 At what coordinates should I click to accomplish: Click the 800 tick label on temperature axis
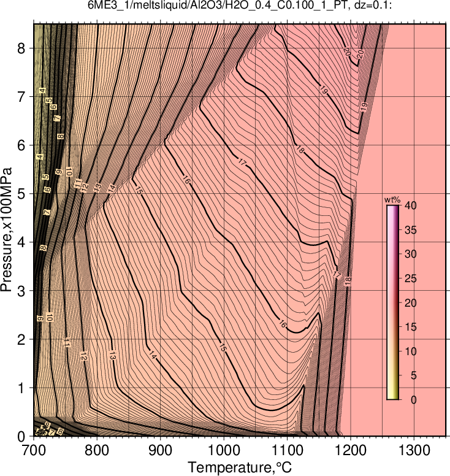pyautogui.click(x=97, y=450)
